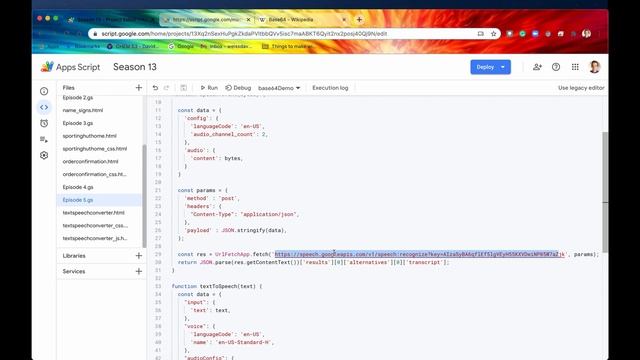Click the file list scrollbar
This screenshot has height=360, width=640.
coord(144,196)
